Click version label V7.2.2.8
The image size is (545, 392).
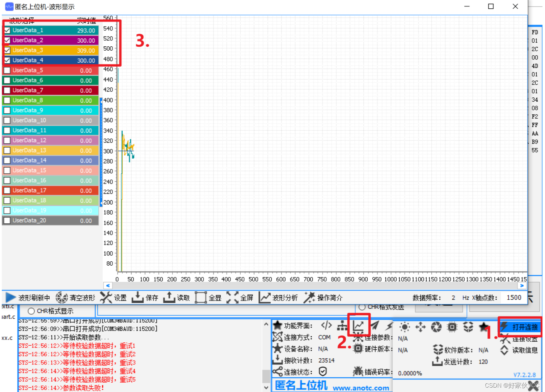[x=525, y=375]
